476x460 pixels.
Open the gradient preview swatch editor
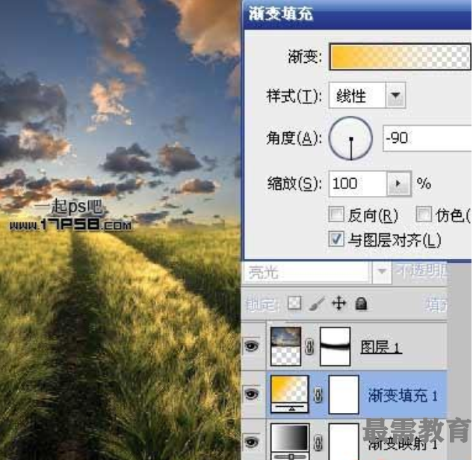(x=400, y=57)
